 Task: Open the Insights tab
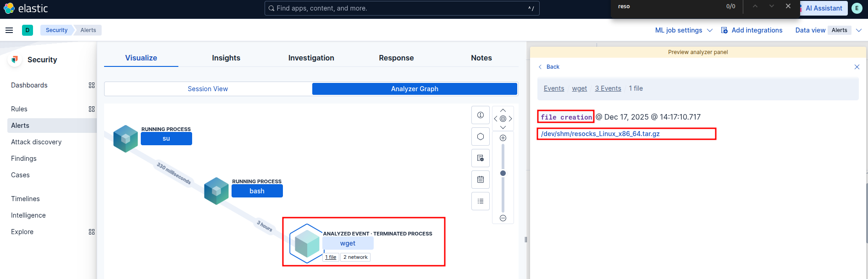point(226,58)
